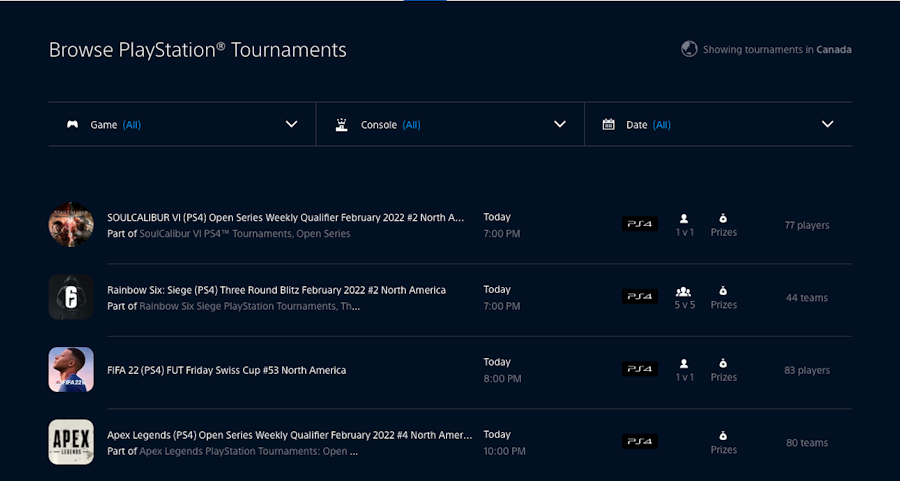Image resolution: width=900 pixels, height=481 pixels.
Task: Click 'Today 8:00 PM' in FIFA 22 row
Action: (x=502, y=370)
